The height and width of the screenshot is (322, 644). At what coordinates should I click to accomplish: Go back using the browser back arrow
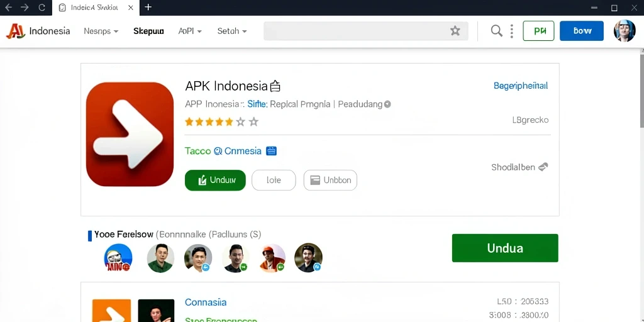(x=8, y=8)
